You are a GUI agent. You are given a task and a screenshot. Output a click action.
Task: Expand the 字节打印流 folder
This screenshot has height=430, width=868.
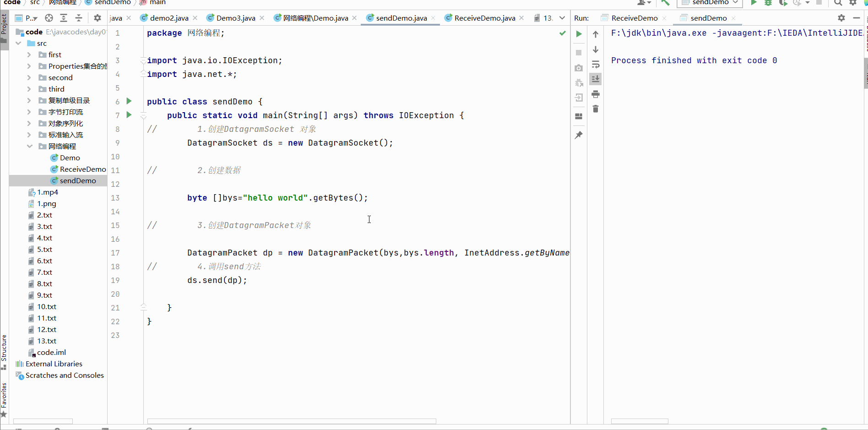click(29, 112)
